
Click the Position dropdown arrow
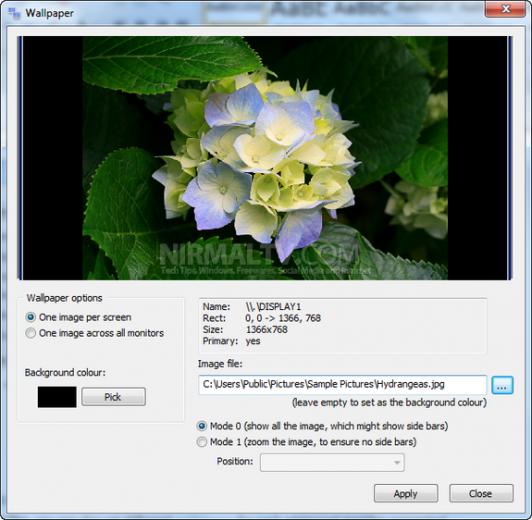coord(397,463)
